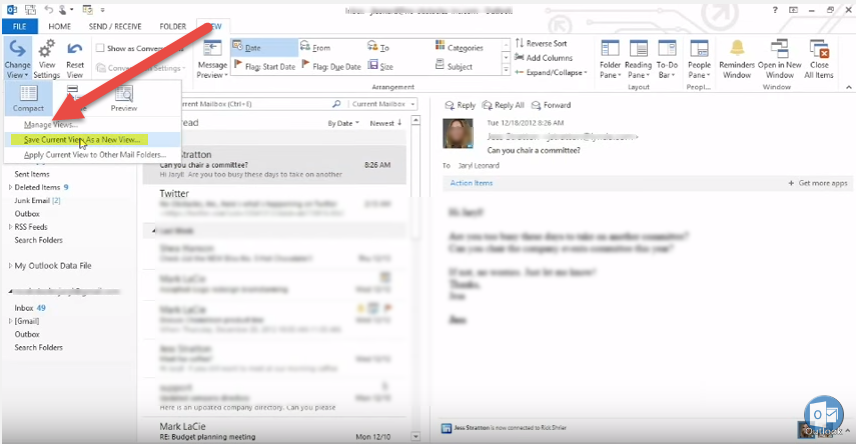Select the Preview view option

[x=124, y=98]
